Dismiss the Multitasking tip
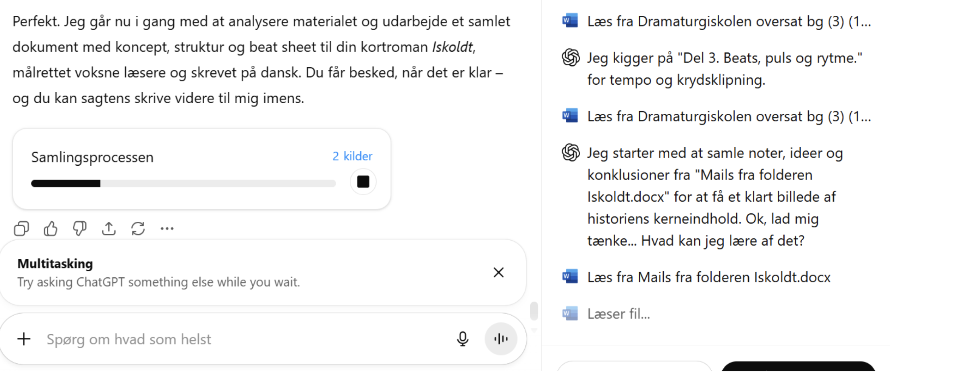The height and width of the screenshot is (383, 980). click(x=498, y=273)
